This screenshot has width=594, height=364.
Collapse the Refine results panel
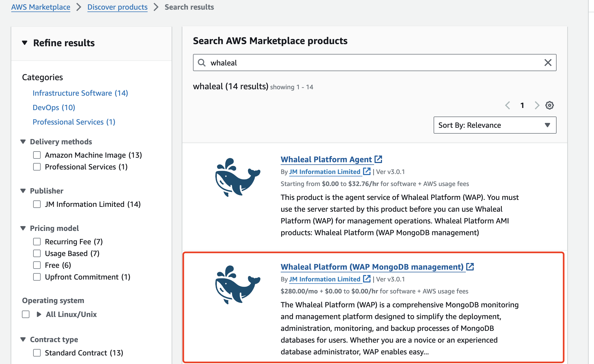tap(25, 43)
